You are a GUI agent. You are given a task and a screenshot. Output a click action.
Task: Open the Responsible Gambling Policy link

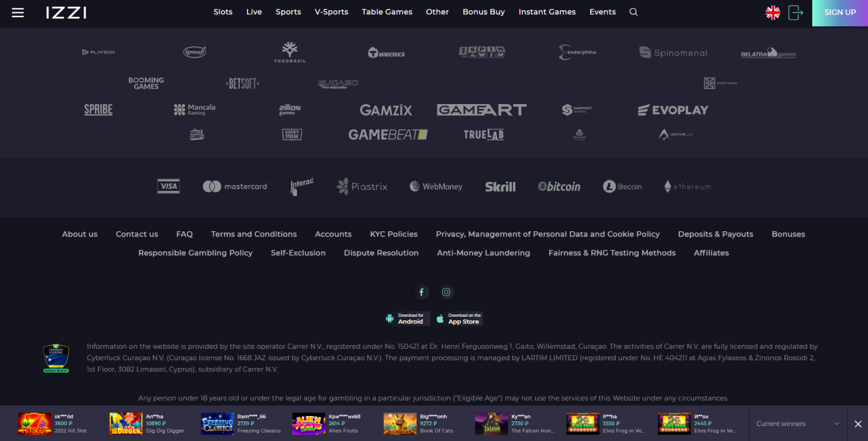click(195, 253)
